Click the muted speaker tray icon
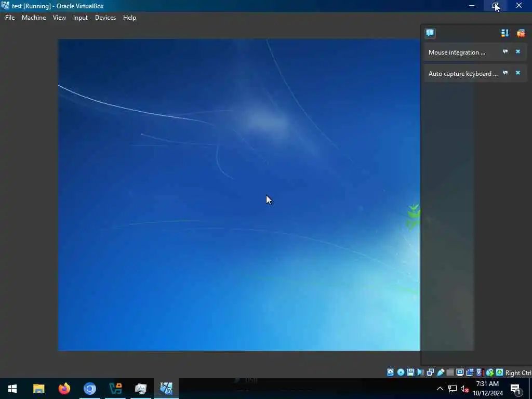This screenshot has height=399, width=532. point(464,389)
